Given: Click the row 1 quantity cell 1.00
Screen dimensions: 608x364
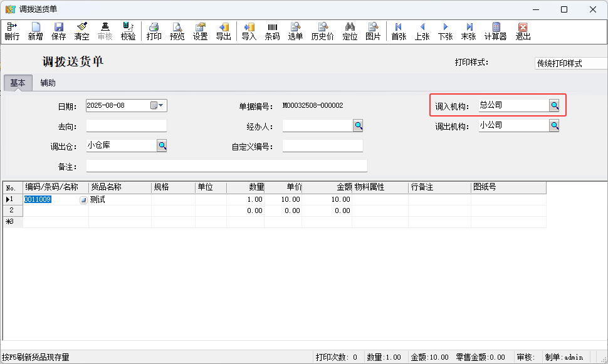Looking at the screenshot, I should pos(246,199).
